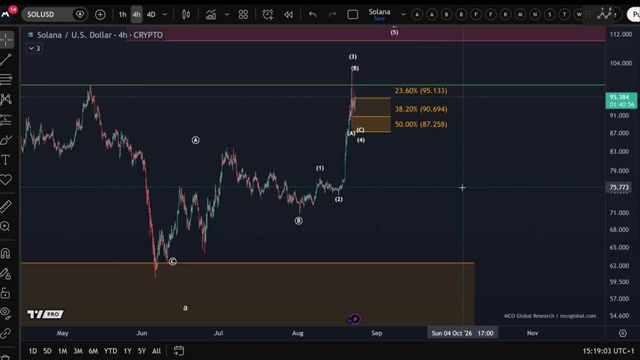Viewport: 640px width, 360px height.
Task: Click the purple lightning event icon
Action: pyautogui.click(x=354, y=319)
